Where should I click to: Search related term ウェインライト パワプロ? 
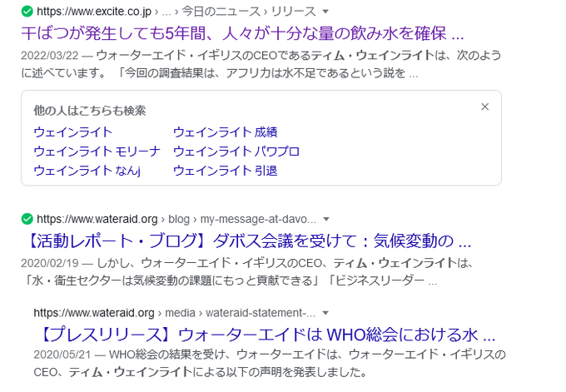(x=236, y=151)
